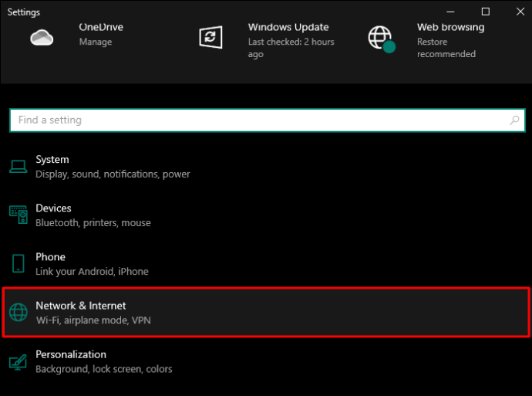Screen dimensions: 532x396
Task: Click the Phone icon
Action: (x=18, y=263)
